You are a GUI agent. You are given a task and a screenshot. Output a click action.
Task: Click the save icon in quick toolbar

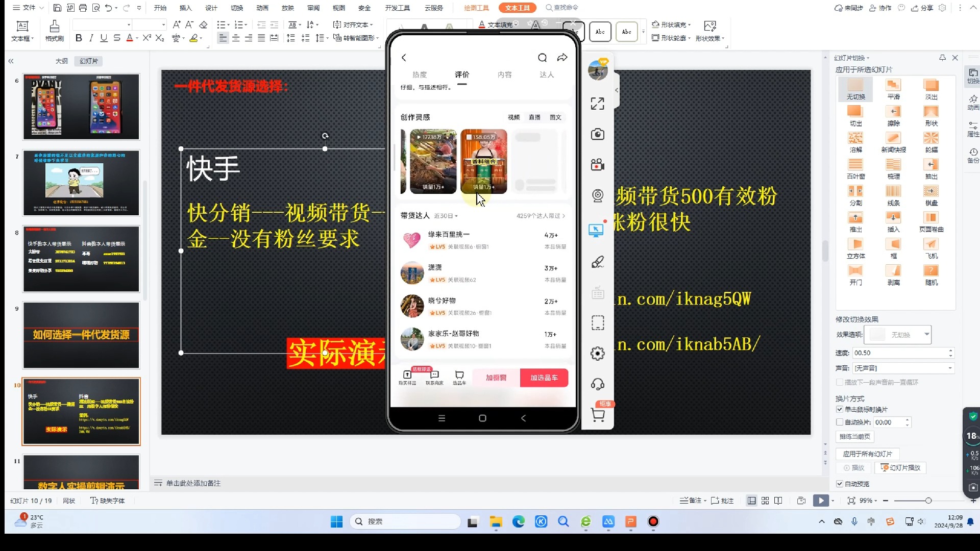click(x=57, y=8)
